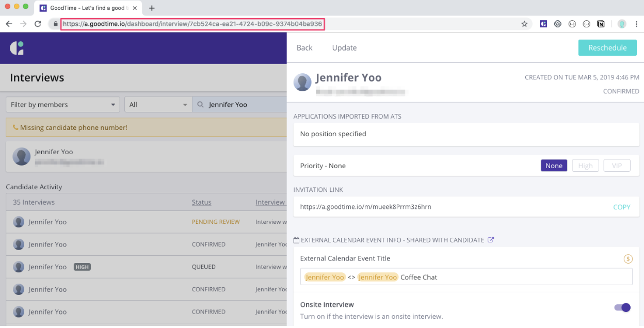Click the first Jennifer Yoo tag in event title
Image resolution: width=644 pixels, height=328 pixels.
325,277
